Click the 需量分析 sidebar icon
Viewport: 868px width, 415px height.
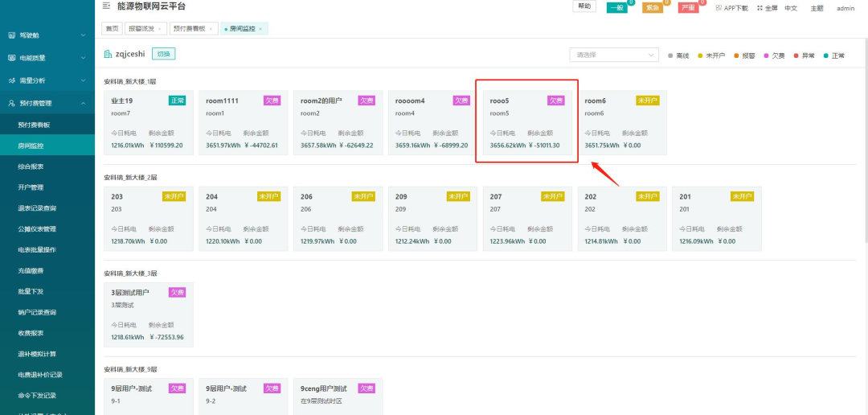(x=11, y=80)
